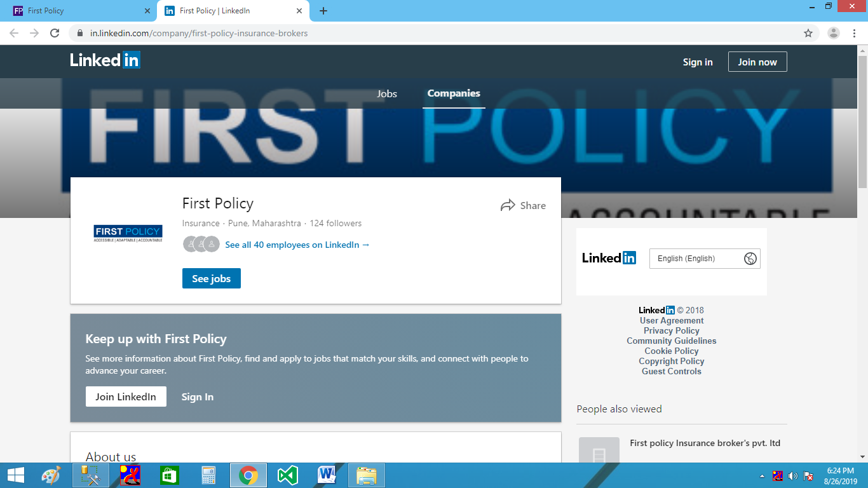Open the Cookie Policy link

672,351
